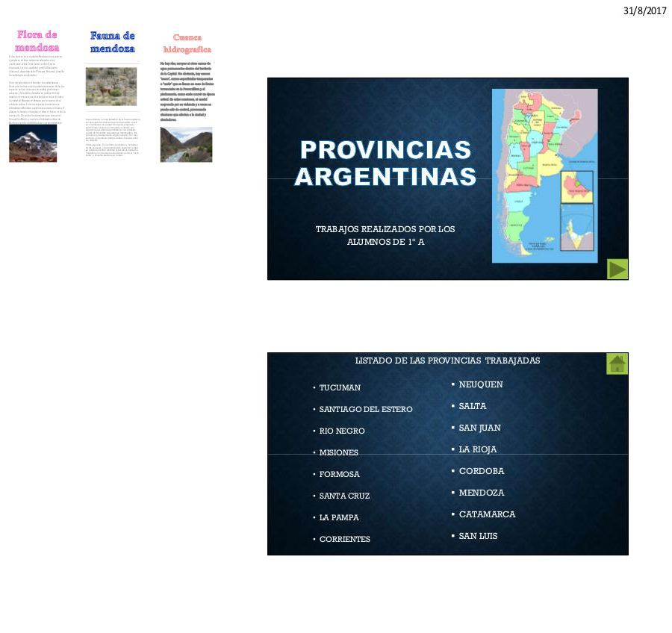Go to the MENDOZA province link
The width and height of the screenshot is (672, 633).
[x=481, y=493]
